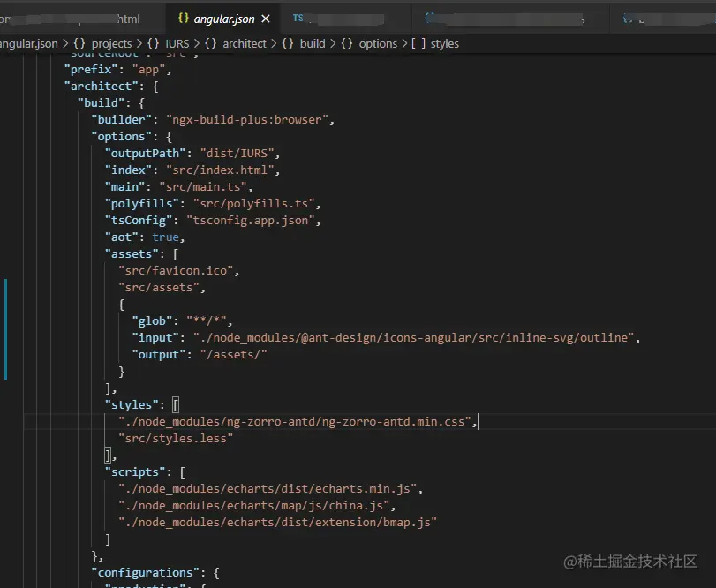
Task: Click the echarts.min.js script path
Action: point(268,489)
